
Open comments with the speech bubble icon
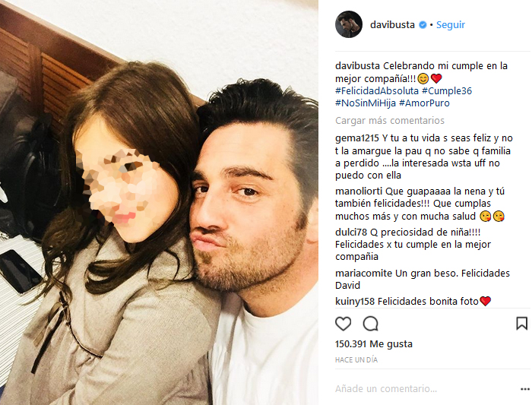pos(371,324)
